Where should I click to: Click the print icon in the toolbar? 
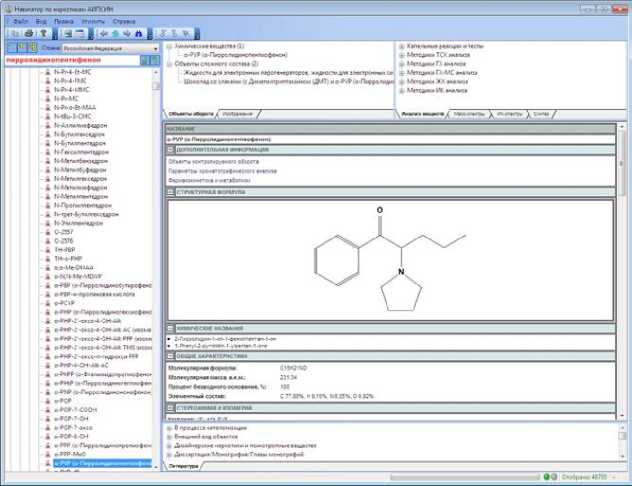coord(27,33)
